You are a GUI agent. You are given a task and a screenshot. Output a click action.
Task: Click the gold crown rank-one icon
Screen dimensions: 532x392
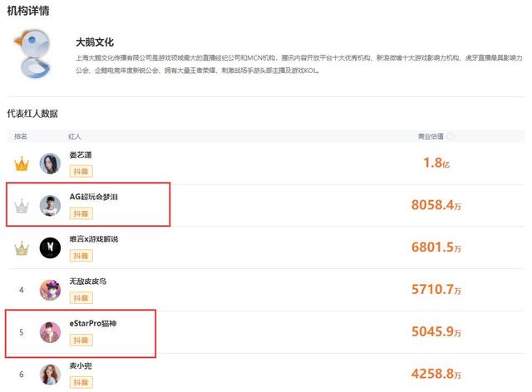(x=22, y=164)
